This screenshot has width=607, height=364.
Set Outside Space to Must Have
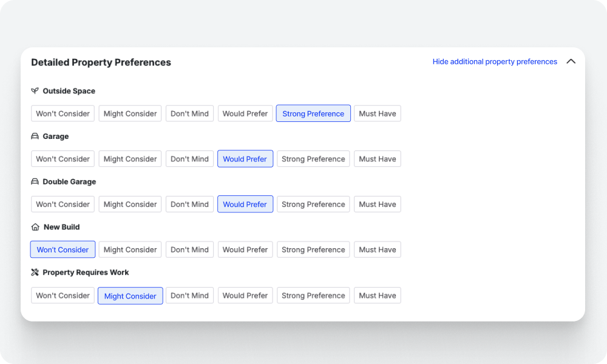pyautogui.click(x=377, y=113)
